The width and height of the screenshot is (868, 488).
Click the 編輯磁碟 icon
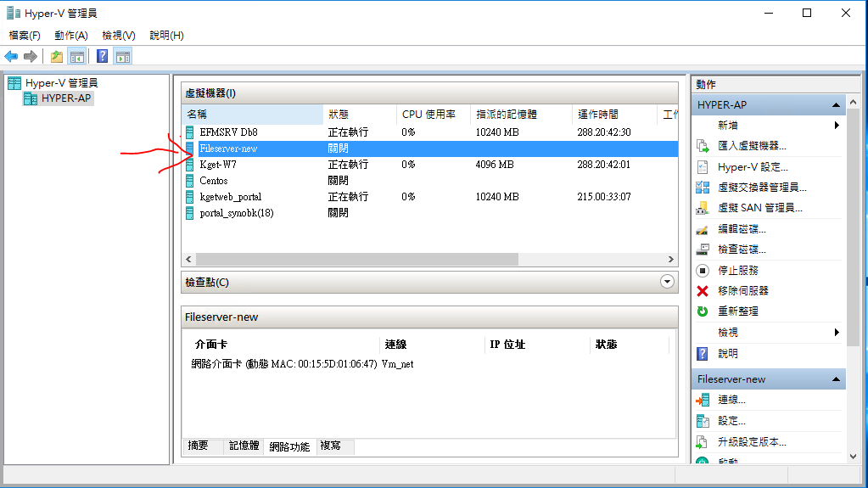click(703, 229)
